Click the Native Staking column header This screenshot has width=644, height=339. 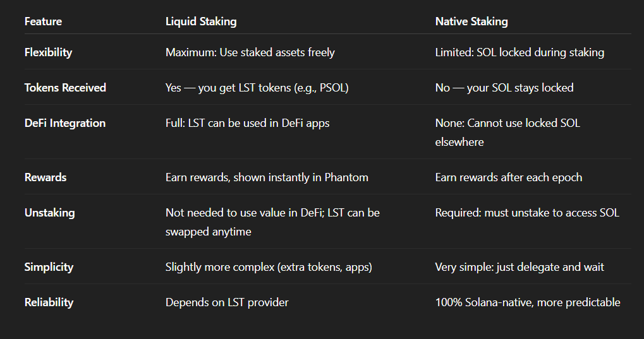(471, 21)
